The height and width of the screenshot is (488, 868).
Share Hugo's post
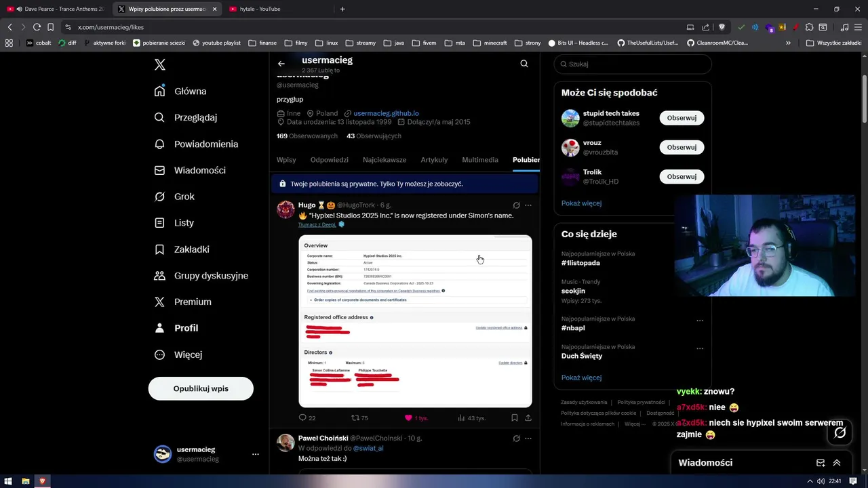tap(528, 418)
